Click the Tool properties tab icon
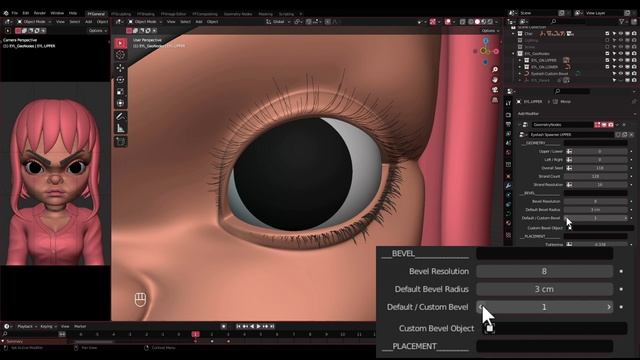This screenshot has height=360, width=640. coord(508,104)
